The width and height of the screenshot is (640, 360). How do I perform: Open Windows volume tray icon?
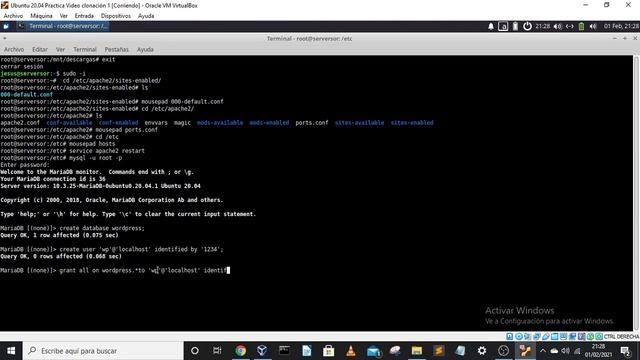click(565, 351)
